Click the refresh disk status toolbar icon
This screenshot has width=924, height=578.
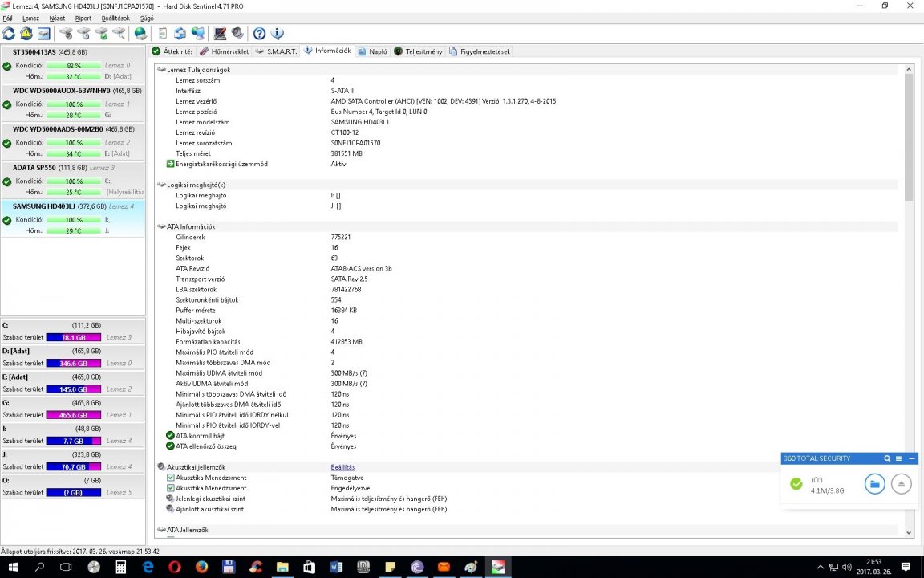9,34
